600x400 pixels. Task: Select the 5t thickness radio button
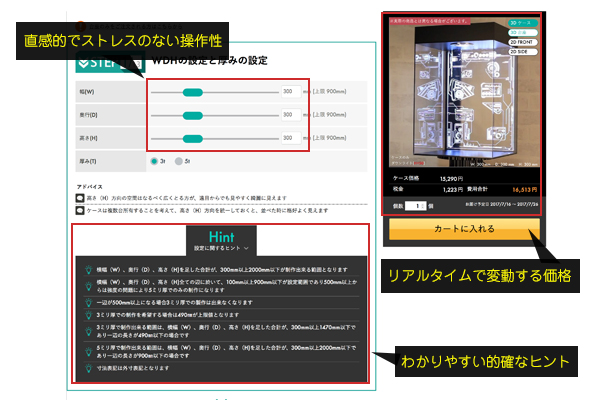179,160
